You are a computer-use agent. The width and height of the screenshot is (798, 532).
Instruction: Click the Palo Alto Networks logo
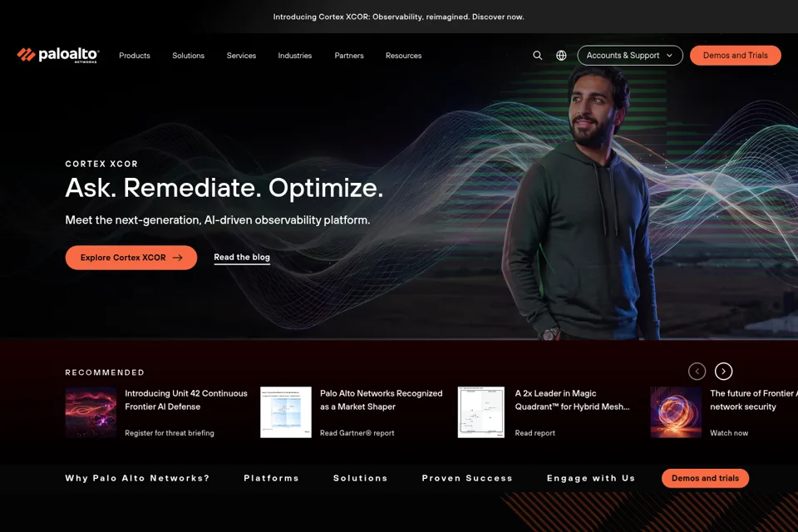[x=58, y=55]
